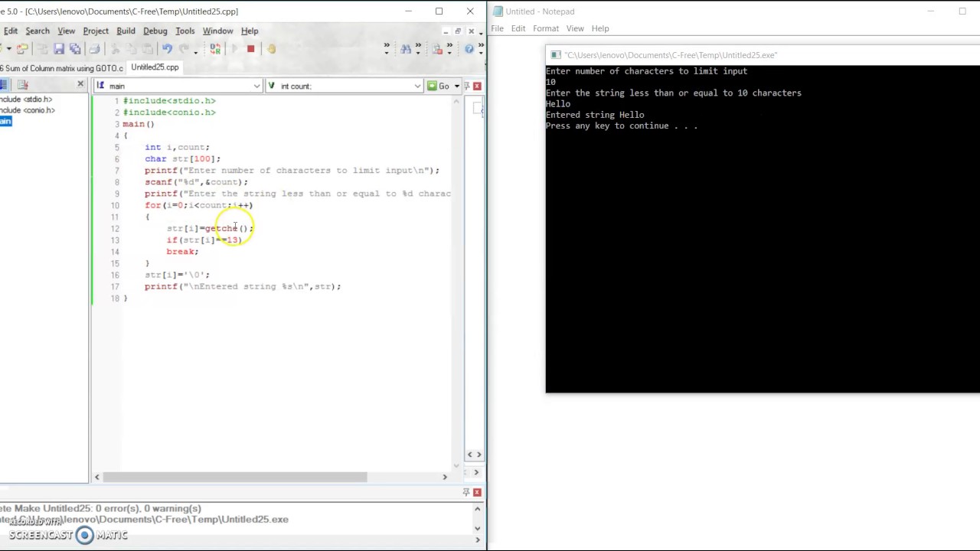Viewport: 980px width, 551px height.
Task: Click the console window title bar
Action: point(763,55)
